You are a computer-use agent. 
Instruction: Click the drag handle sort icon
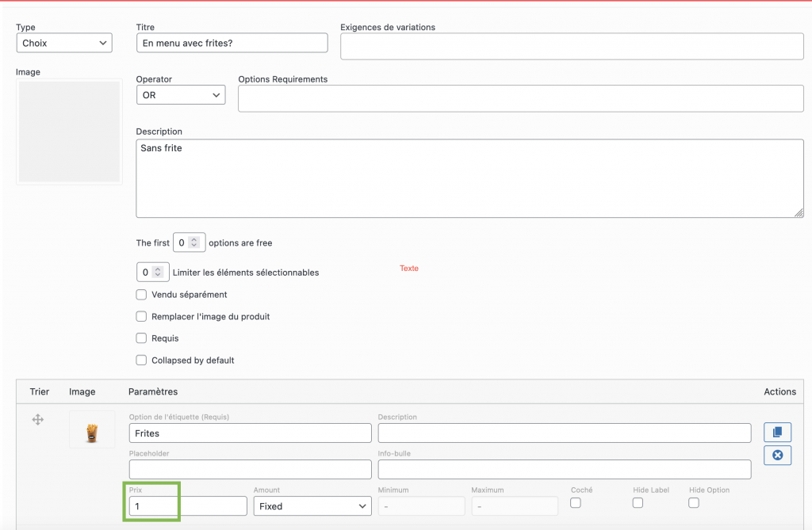click(37, 420)
